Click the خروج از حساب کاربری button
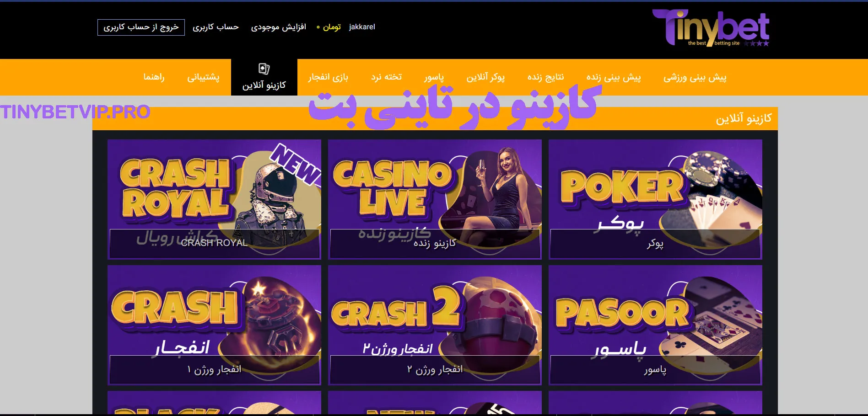 pyautogui.click(x=141, y=27)
